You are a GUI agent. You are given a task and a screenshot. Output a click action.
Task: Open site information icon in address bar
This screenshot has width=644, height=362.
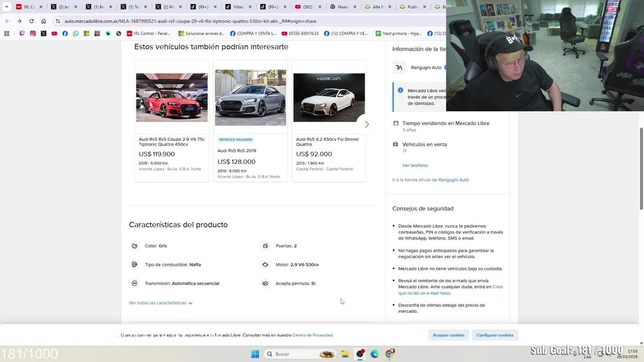[58, 21]
